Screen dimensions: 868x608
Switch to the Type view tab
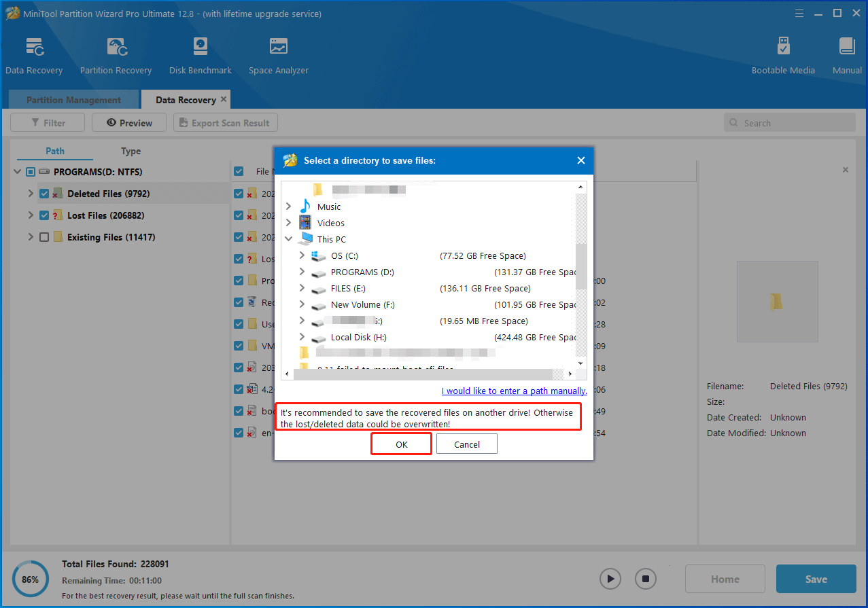pyautogui.click(x=131, y=151)
